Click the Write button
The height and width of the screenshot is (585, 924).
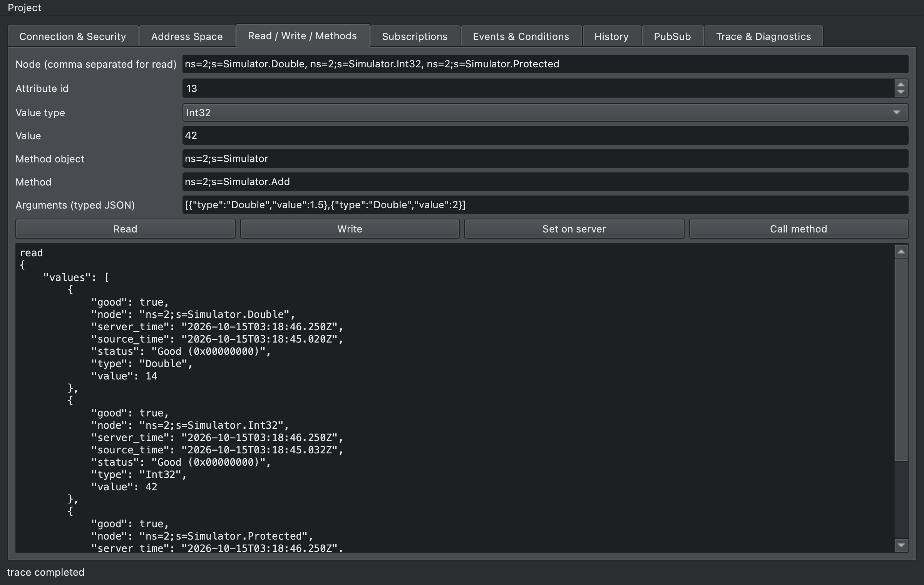(350, 229)
